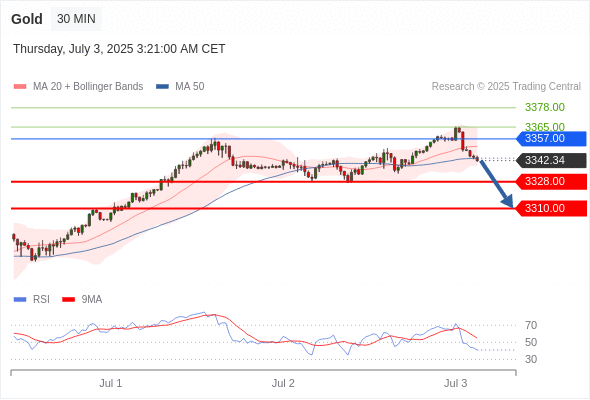Click the chart timestamp text
The height and width of the screenshot is (400, 590).
click(x=119, y=49)
